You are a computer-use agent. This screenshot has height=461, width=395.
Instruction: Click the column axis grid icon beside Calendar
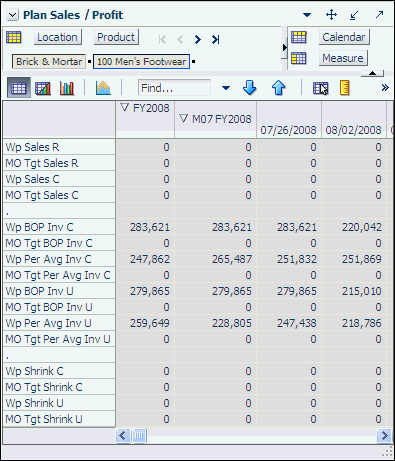pyautogui.click(x=299, y=37)
